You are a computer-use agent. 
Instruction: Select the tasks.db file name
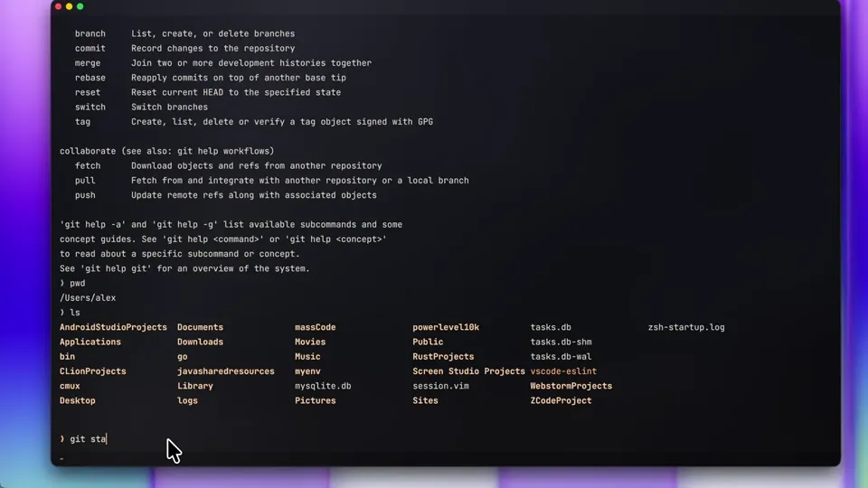[x=551, y=327]
